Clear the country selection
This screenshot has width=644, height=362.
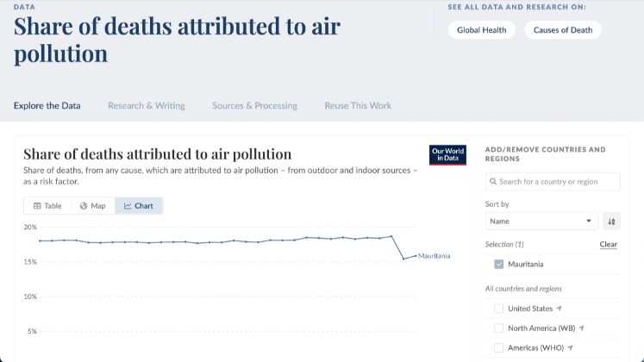click(608, 245)
